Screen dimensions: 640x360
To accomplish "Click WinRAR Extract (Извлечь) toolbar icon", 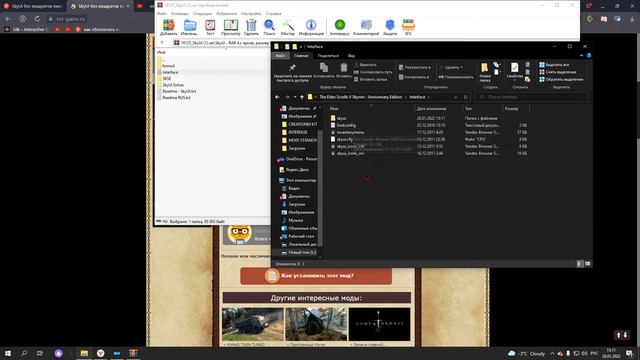I will click(190, 26).
